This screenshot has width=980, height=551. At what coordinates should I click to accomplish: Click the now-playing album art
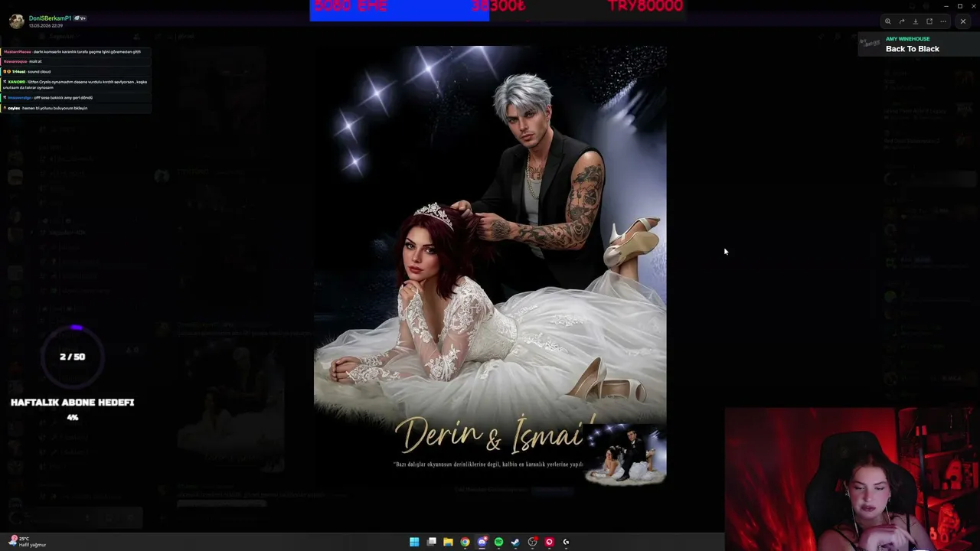871,44
